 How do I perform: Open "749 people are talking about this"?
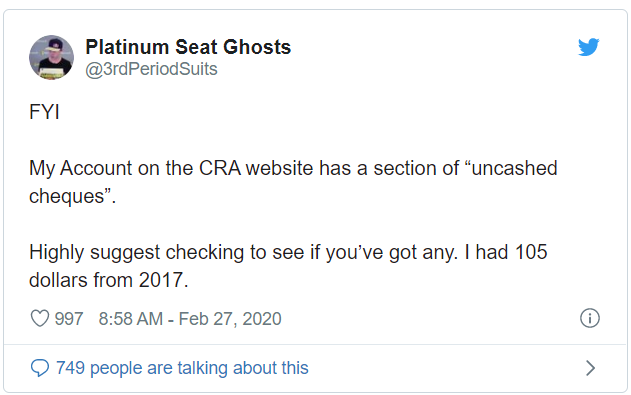coord(182,368)
